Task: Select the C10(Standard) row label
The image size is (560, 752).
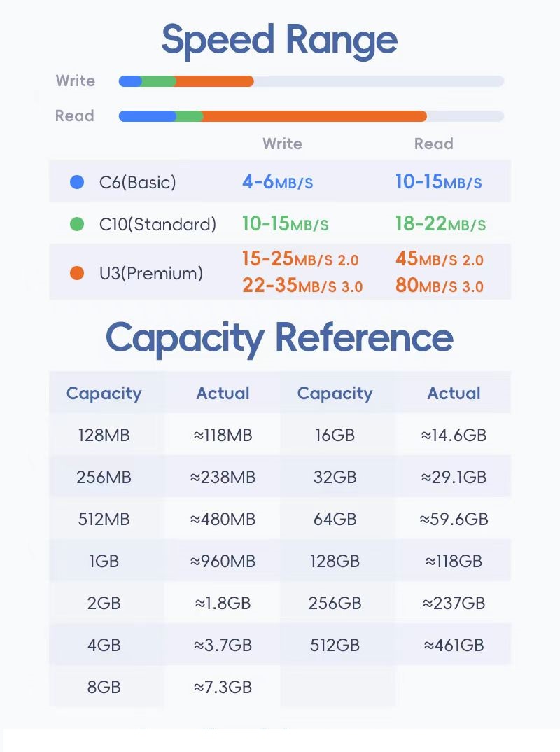Action: click(157, 225)
